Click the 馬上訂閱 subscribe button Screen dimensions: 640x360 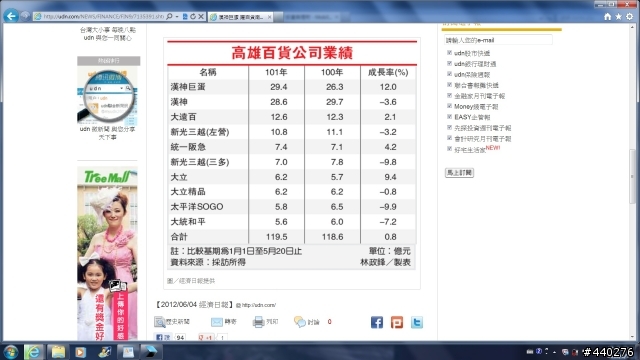click(x=459, y=173)
